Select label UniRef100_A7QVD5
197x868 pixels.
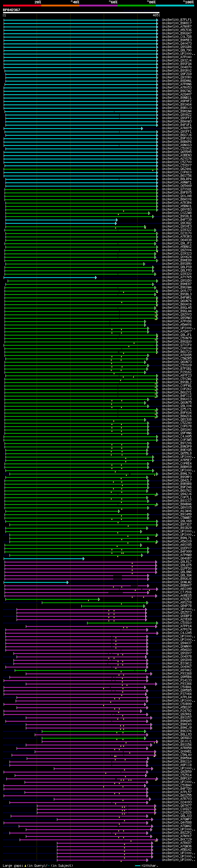(176, 355)
